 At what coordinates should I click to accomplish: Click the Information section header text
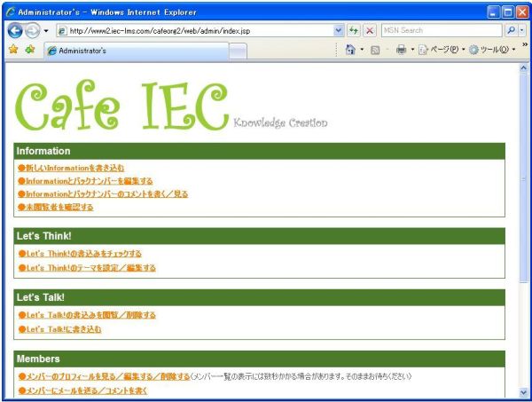tap(43, 151)
